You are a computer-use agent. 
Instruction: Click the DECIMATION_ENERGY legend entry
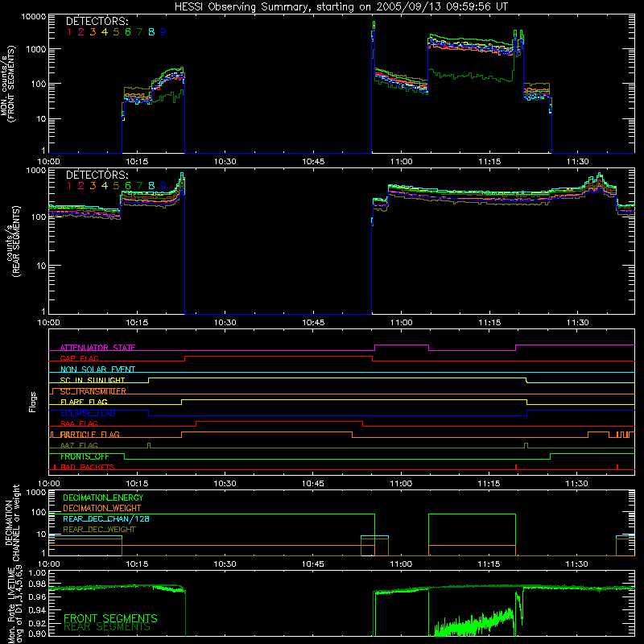tap(103, 497)
